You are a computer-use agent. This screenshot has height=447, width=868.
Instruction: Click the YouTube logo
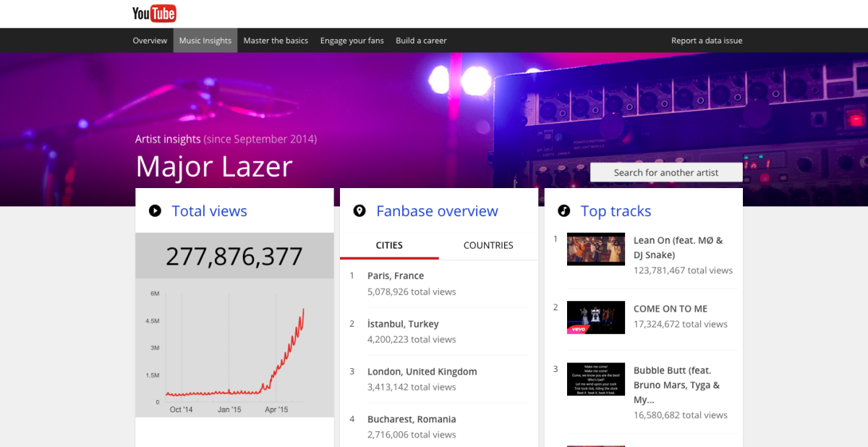coord(154,13)
